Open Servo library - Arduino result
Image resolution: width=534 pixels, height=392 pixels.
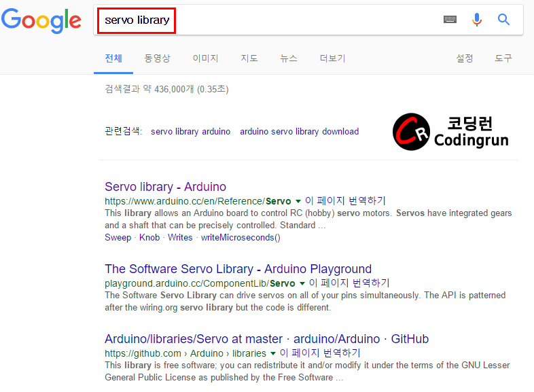point(166,187)
